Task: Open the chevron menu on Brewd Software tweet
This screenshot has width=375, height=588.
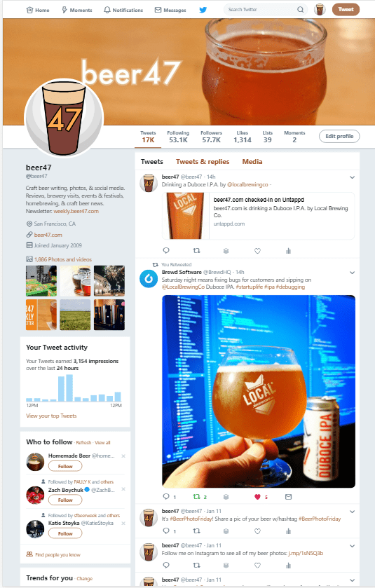Action: click(352, 273)
